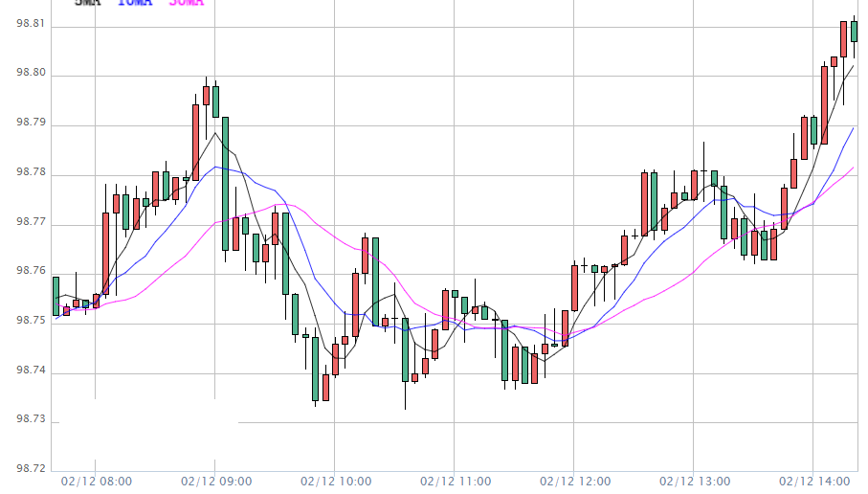Click the 02/12 13:00 time label

point(695,482)
